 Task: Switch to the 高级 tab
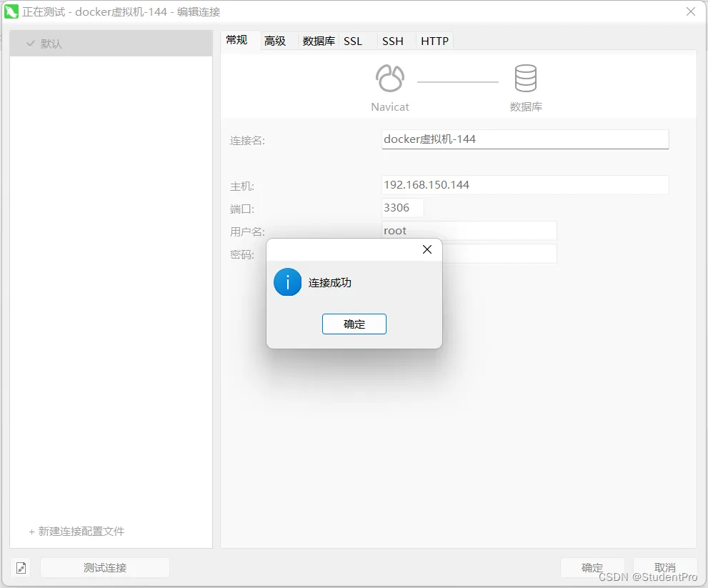tap(276, 41)
